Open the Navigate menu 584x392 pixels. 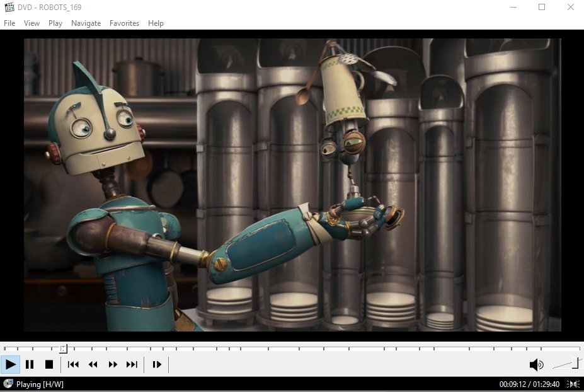pyautogui.click(x=86, y=23)
